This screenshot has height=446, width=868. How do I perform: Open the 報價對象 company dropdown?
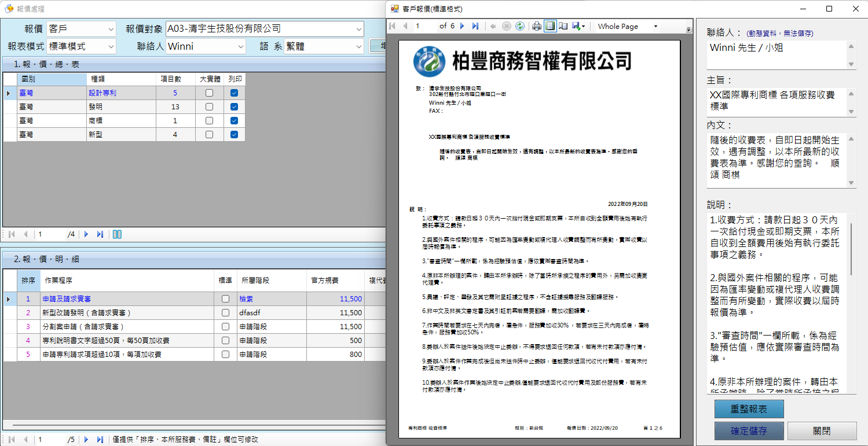(358, 28)
